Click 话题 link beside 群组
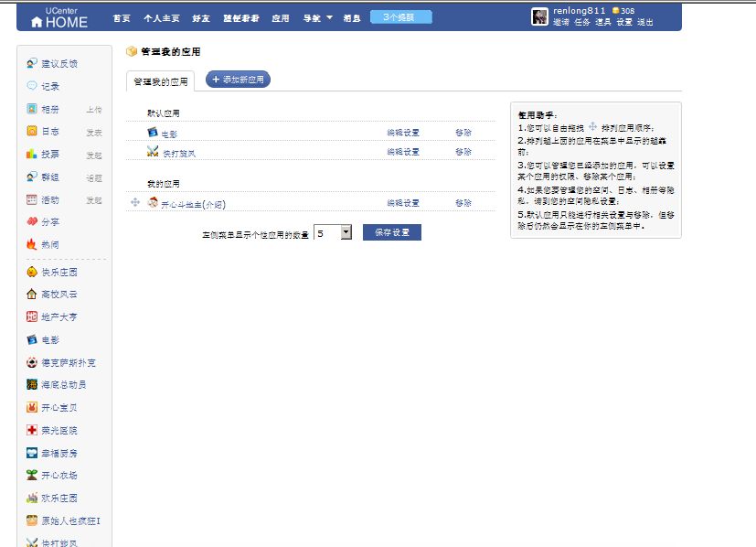 point(94,178)
